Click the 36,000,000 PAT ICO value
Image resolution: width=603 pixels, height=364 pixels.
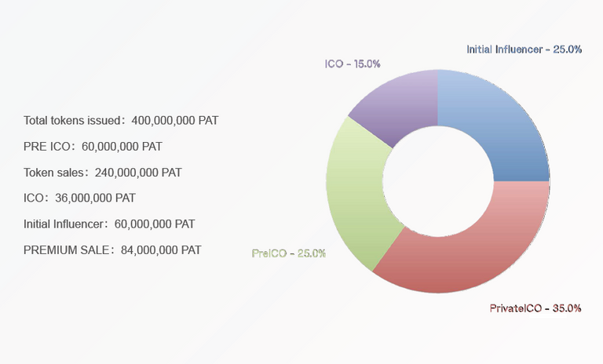tap(95, 198)
